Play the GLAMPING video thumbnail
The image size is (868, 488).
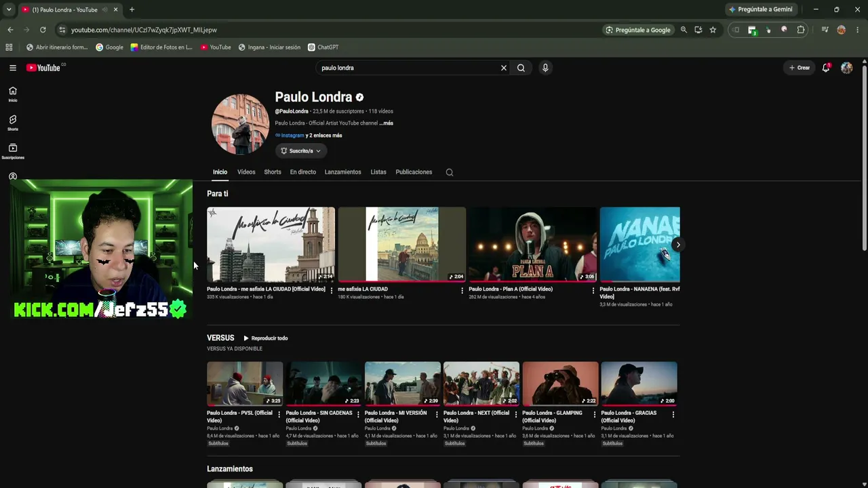(x=560, y=384)
